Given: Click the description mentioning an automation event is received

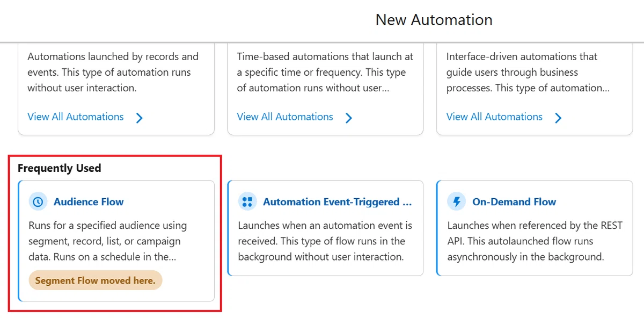Looking at the screenshot, I should pyautogui.click(x=325, y=241).
